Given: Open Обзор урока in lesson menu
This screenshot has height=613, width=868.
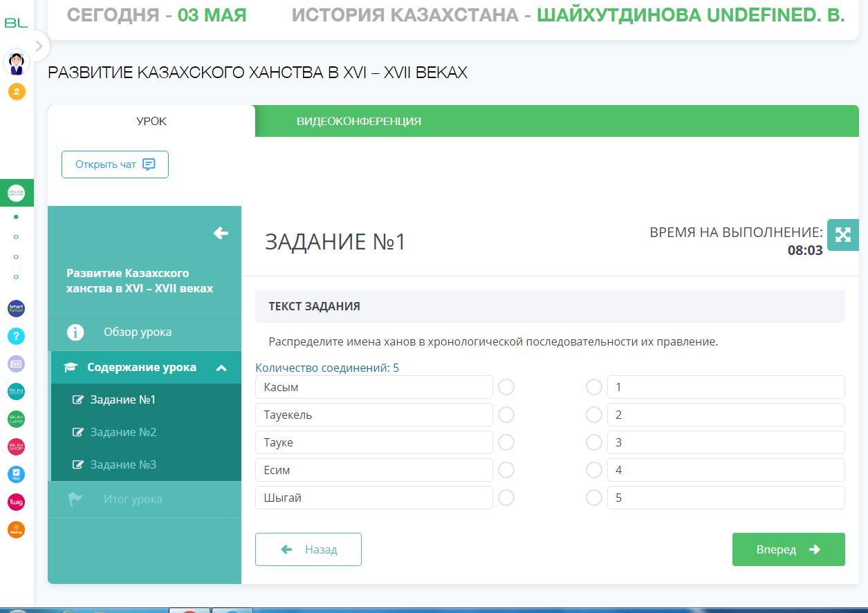Looking at the screenshot, I should coord(146,332).
